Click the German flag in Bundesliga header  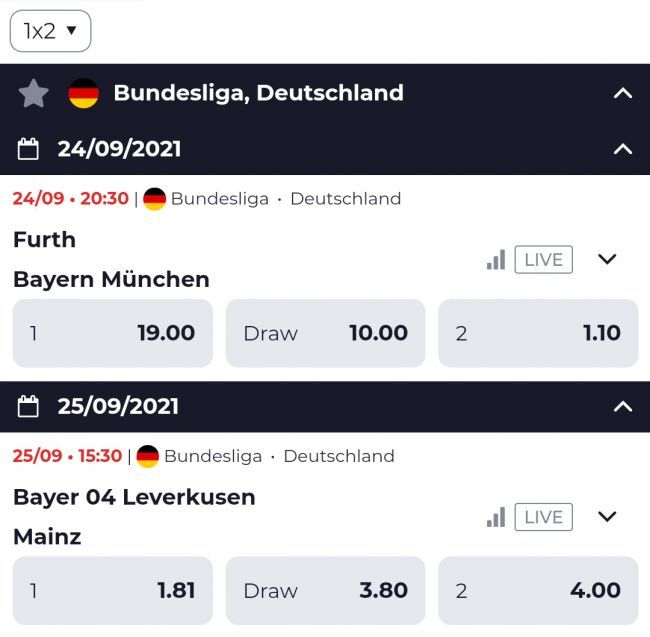click(83, 93)
